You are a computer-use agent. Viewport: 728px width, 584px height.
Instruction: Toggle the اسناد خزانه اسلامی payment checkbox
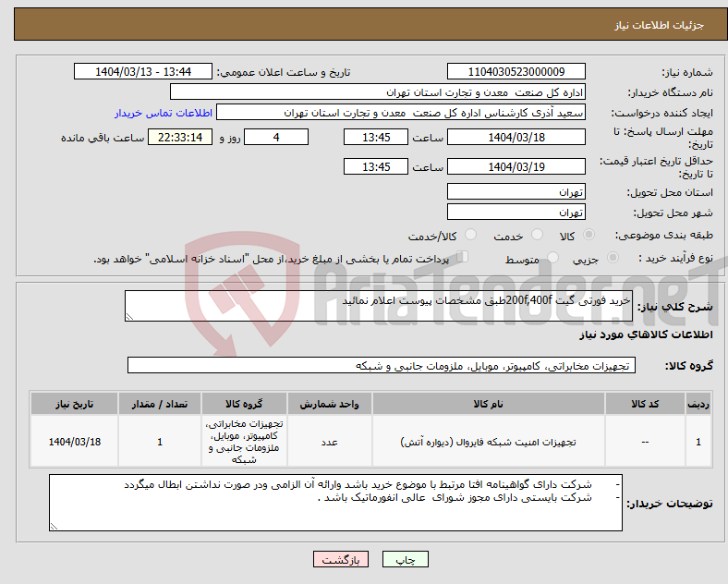[463, 257]
